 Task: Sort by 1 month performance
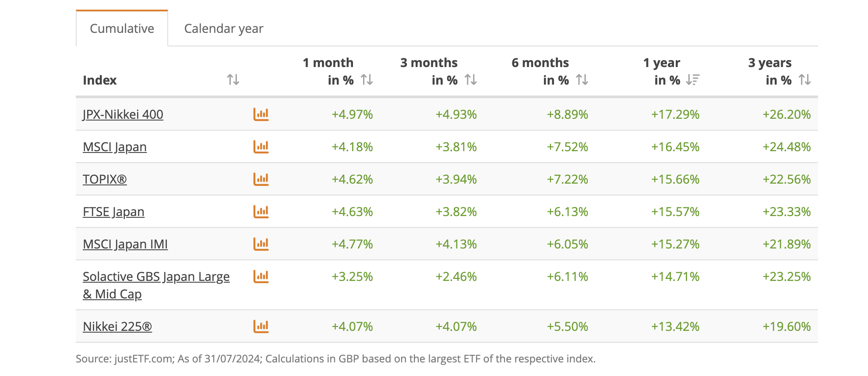[367, 80]
